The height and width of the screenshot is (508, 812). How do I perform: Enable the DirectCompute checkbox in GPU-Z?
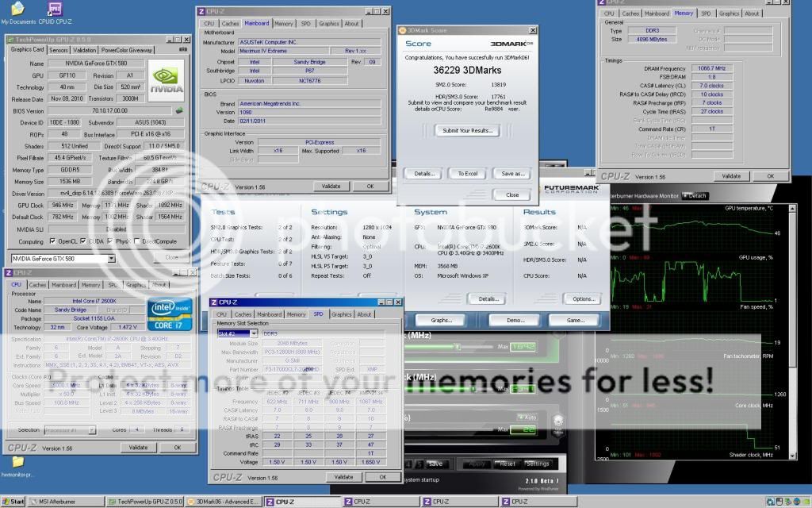(x=137, y=241)
